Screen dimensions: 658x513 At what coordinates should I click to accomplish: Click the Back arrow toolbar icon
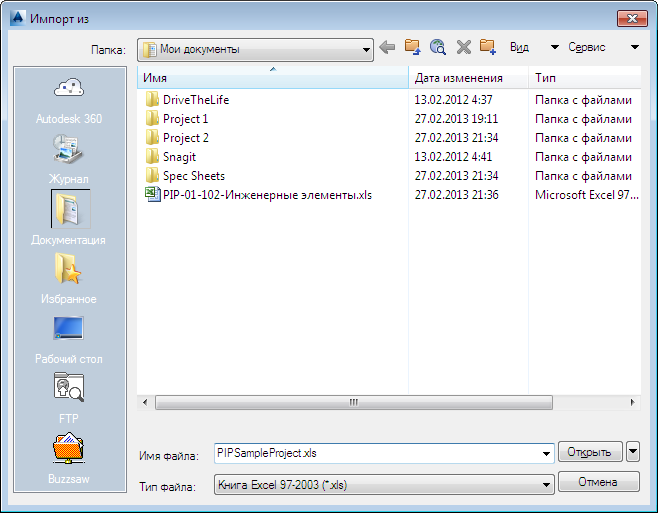[387, 47]
